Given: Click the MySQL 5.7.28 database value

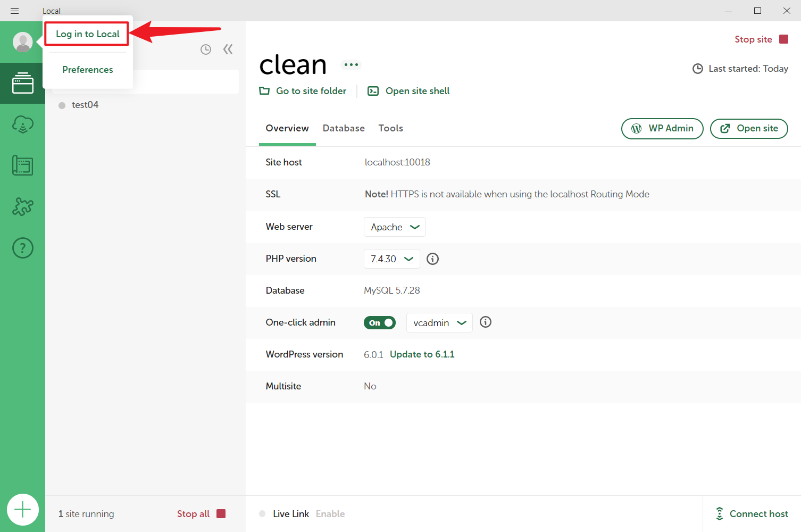Looking at the screenshot, I should click(x=392, y=290).
